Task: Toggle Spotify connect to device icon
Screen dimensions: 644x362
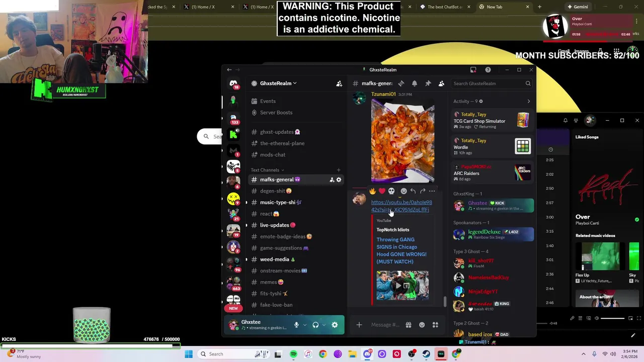Action: pyautogui.click(x=589, y=318)
